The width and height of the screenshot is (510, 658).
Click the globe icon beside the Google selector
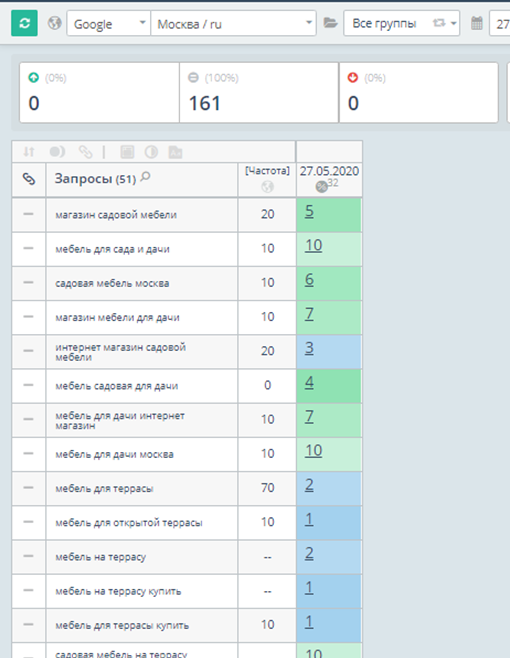click(x=55, y=23)
